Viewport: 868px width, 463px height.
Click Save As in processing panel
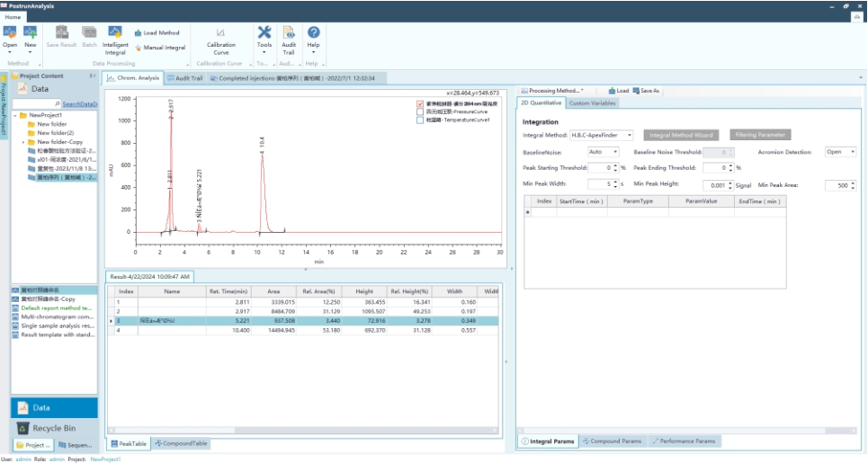pos(646,91)
